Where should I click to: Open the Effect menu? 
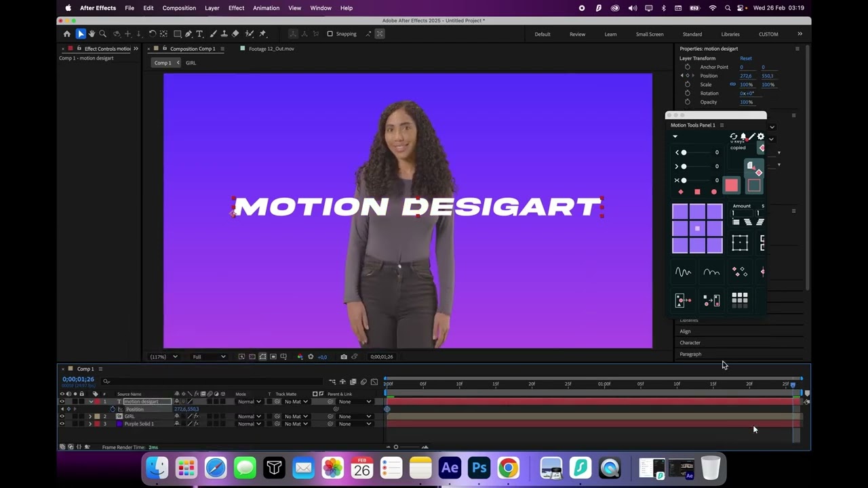[236, 8]
